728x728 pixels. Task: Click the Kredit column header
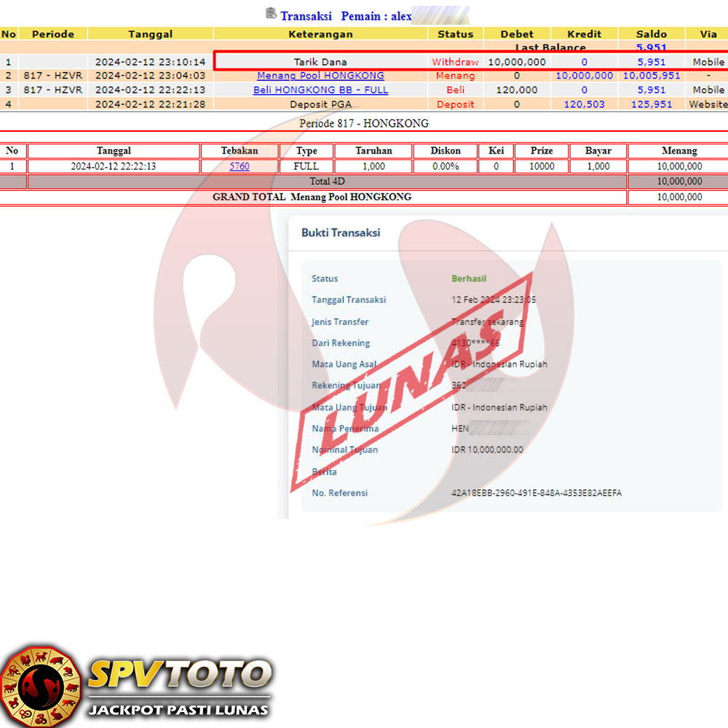point(584,34)
